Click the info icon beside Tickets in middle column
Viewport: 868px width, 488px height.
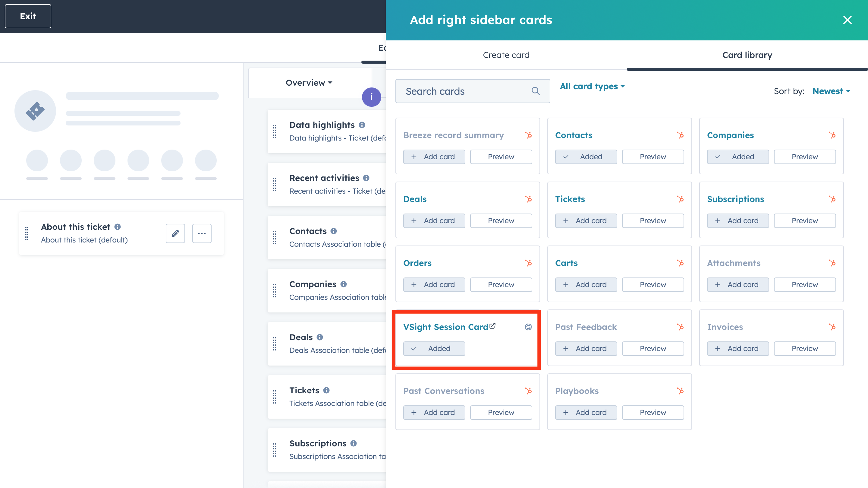coord(326,390)
